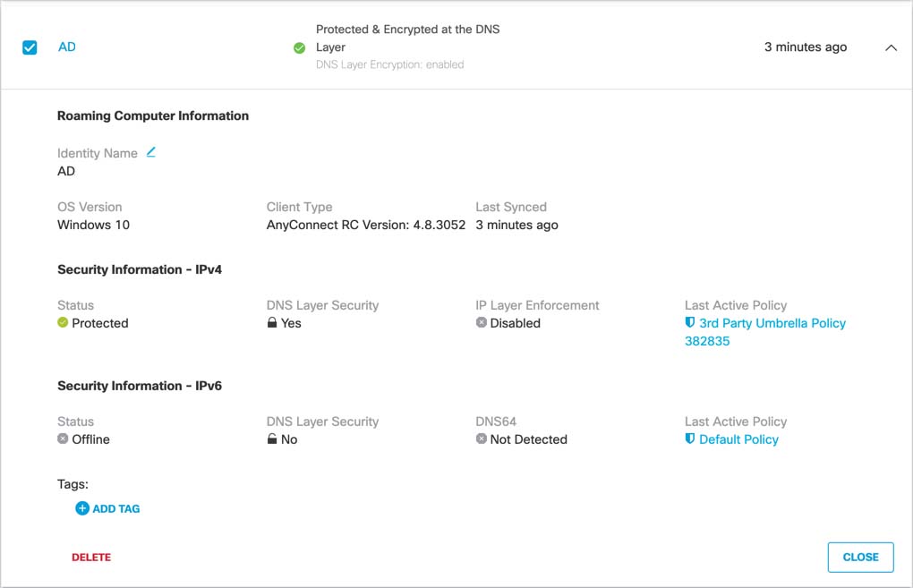Click the green Protected status icon under IPv4

pyautogui.click(x=63, y=323)
